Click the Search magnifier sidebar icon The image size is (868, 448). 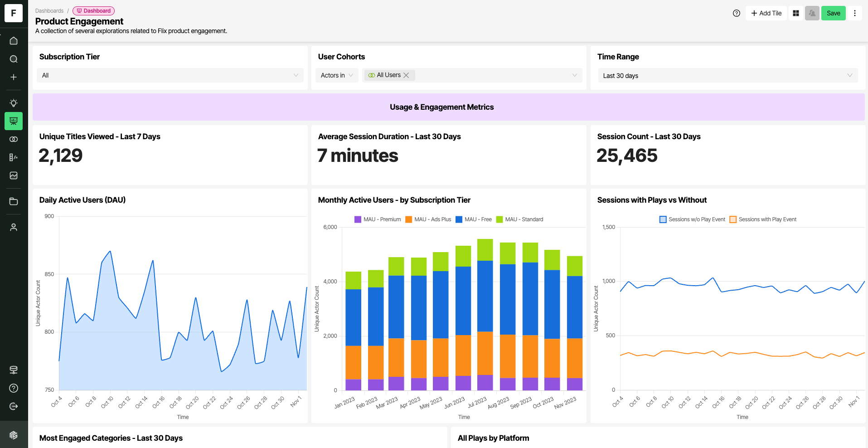tap(14, 59)
